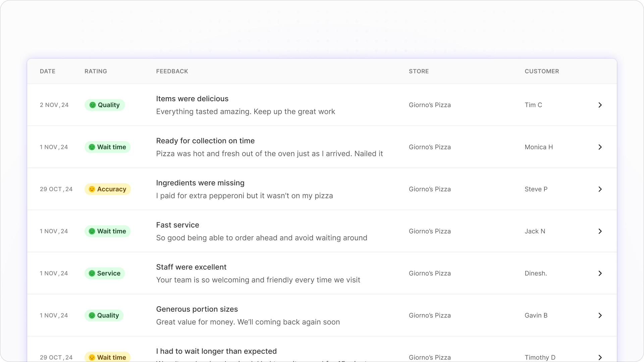Screen dimensions: 644x362
Task: Click 'Everything tasted amazing' feedback description
Action: [246, 112]
